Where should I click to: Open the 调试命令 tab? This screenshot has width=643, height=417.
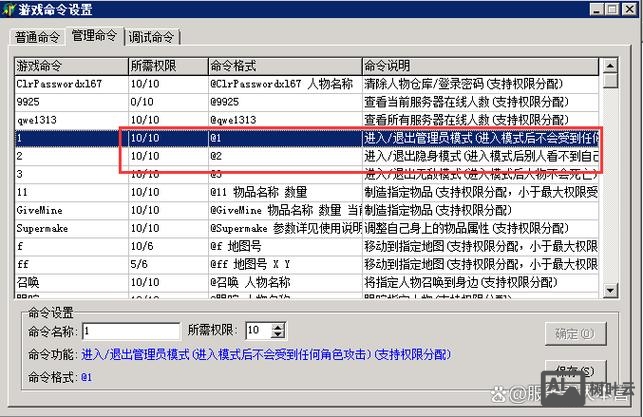151,37
